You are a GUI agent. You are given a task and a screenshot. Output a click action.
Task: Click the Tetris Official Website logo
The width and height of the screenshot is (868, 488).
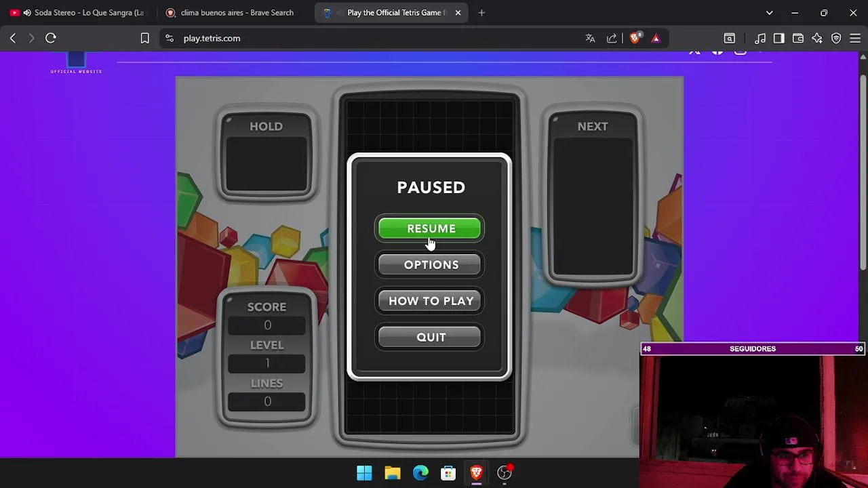(76, 64)
